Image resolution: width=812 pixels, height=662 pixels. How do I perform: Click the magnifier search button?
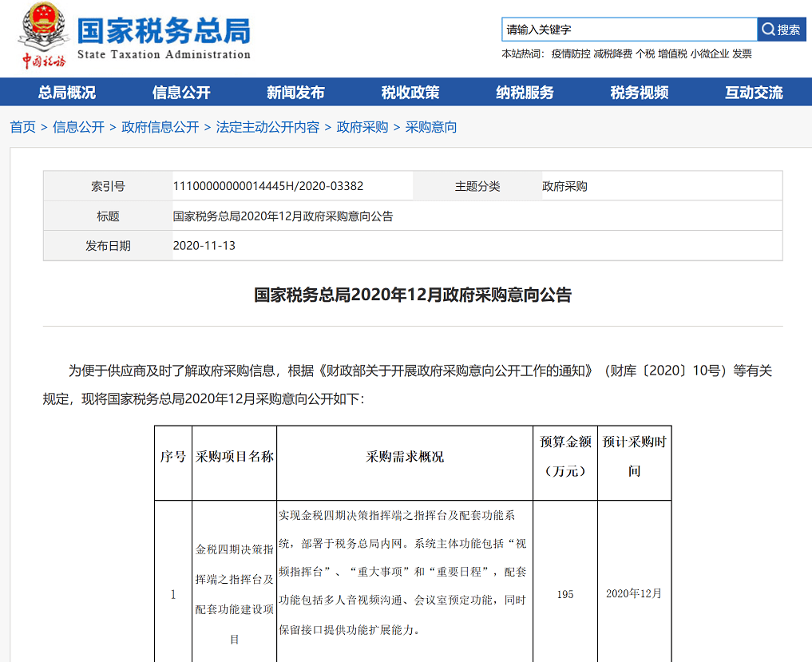(781, 30)
